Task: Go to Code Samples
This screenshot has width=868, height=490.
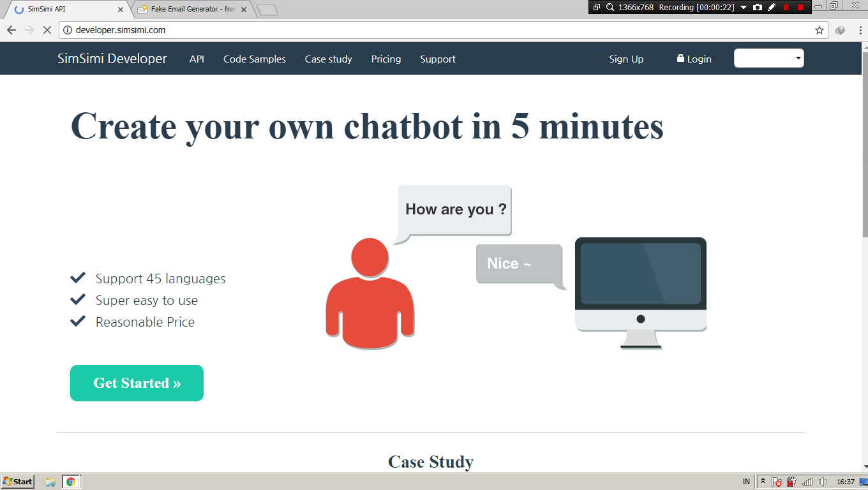Action: [255, 59]
